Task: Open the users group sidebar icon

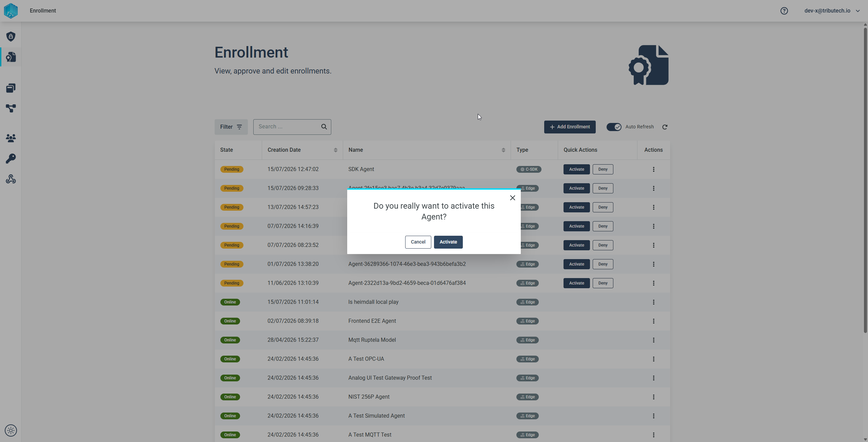Action: click(11, 138)
